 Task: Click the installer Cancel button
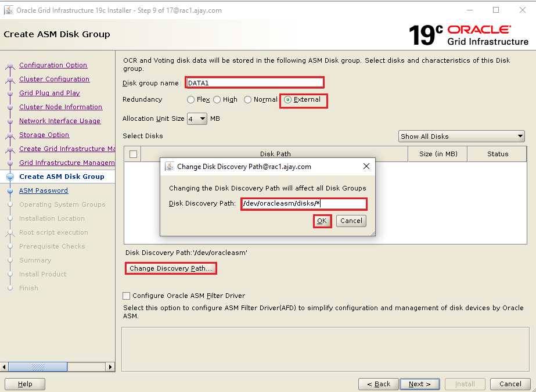[x=510, y=384]
